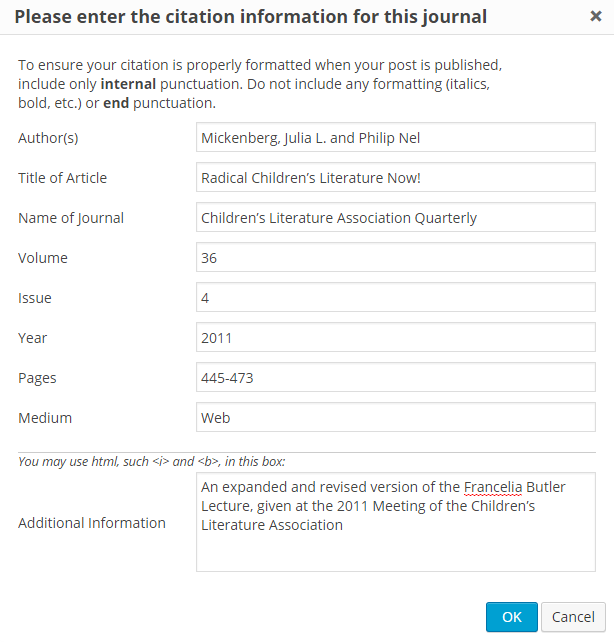The image size is (614, 642).
Task: Click the Title of Article label
Action: [x=62, y=178]
